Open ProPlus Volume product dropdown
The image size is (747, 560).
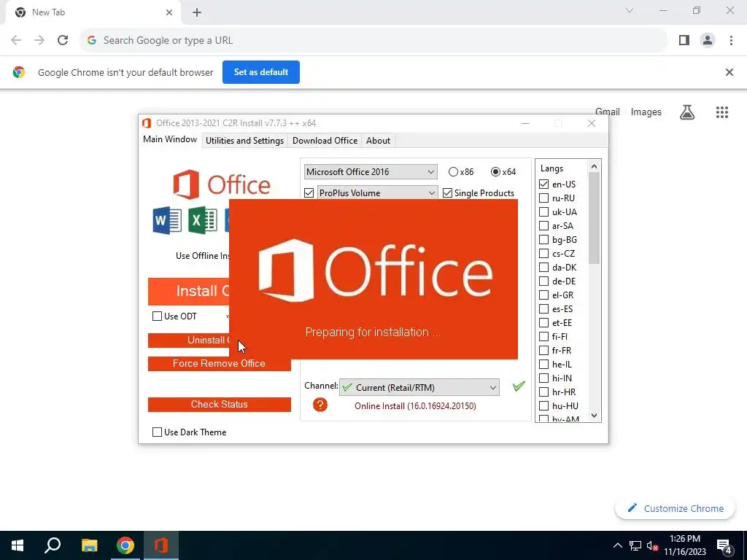(x=377, y=192)
